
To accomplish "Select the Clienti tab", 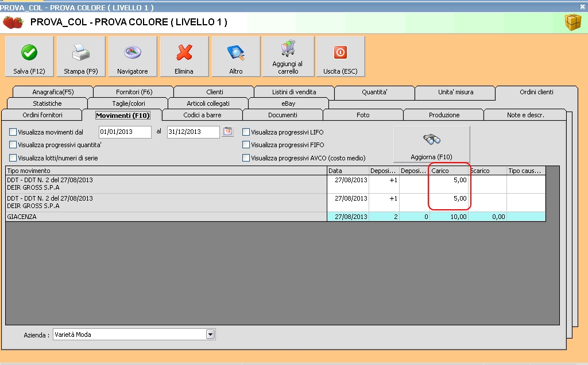I will coord(215,92).
